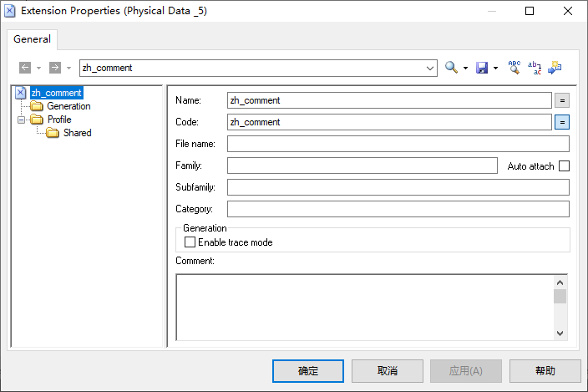Select the zh_comment root tree node
The image size is (588, 392).
(x=56, y=93)
